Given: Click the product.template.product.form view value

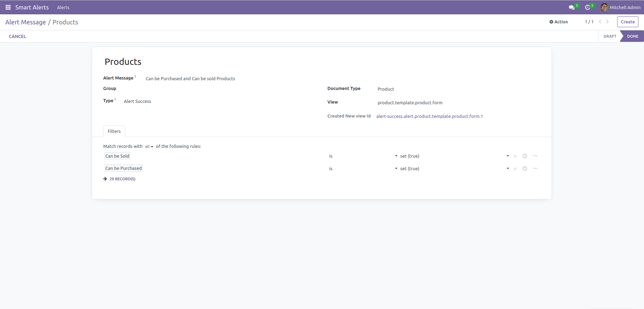Looking at the screenshot, I should (x=410, y=103).
